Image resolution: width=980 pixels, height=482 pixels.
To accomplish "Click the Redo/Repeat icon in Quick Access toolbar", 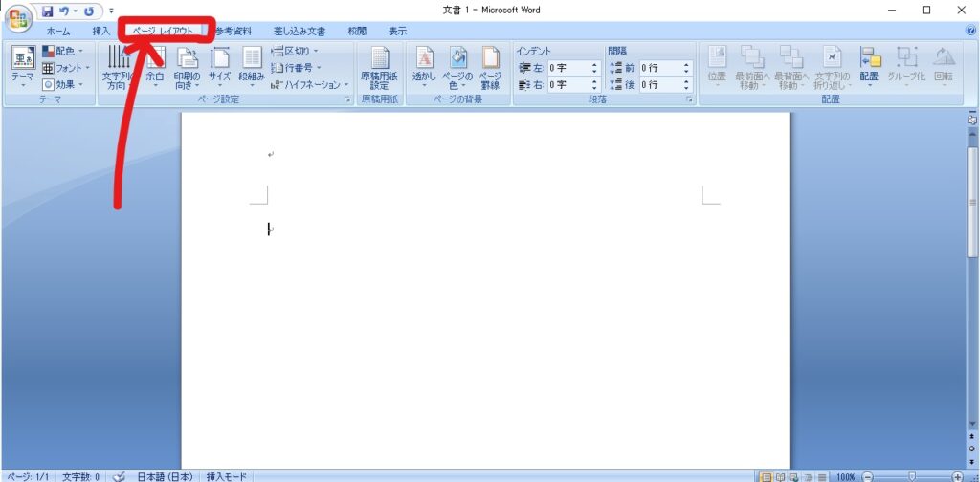I will pyautogui.click(x=89, y=11).
